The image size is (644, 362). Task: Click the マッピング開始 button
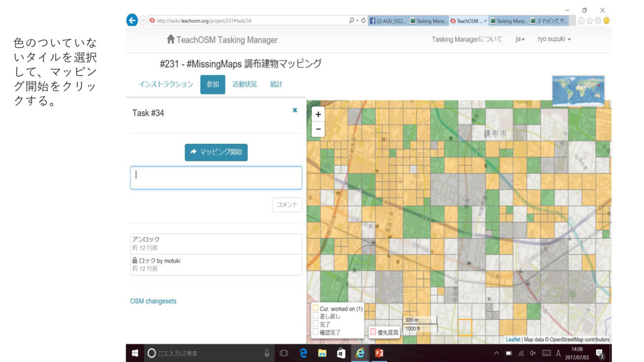click(216, 152)
